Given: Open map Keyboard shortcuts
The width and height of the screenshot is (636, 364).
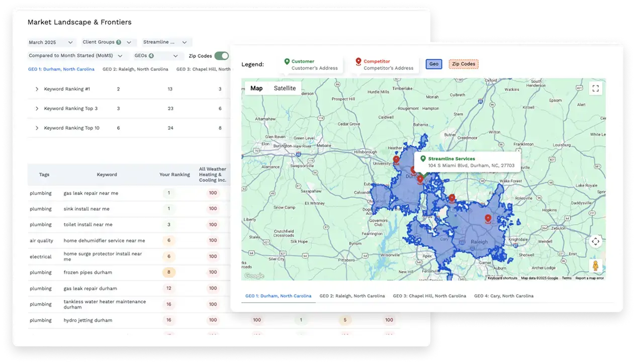Looking at the screenshot, I should point(502,278).
